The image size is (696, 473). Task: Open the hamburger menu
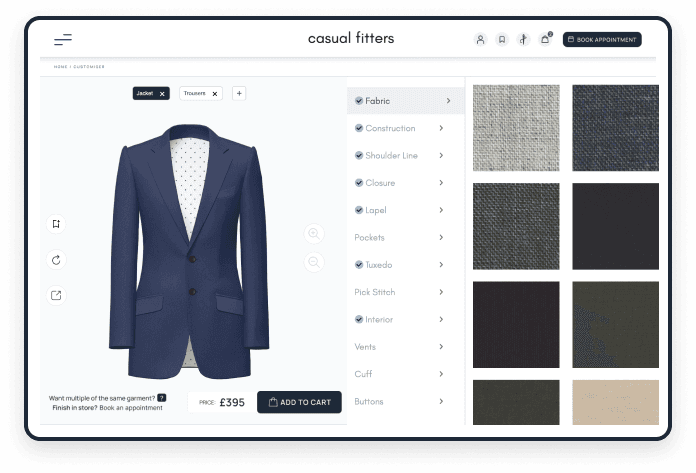point(63,40)
